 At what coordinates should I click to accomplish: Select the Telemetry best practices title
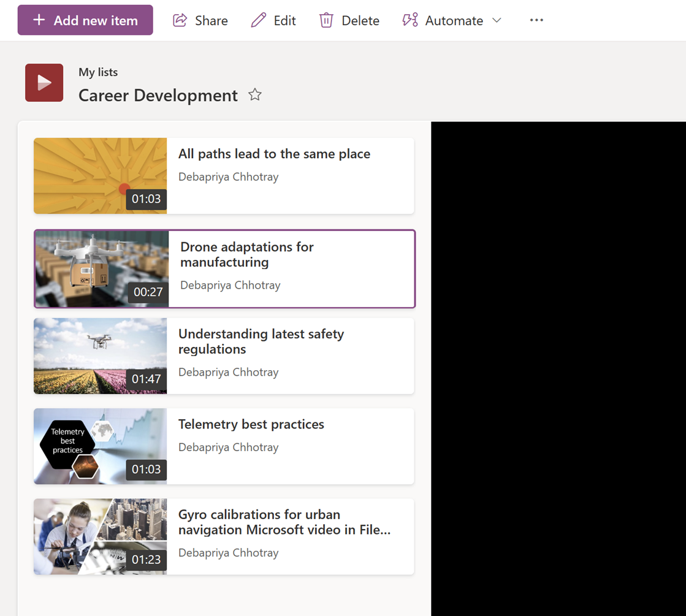coord(251,424)
